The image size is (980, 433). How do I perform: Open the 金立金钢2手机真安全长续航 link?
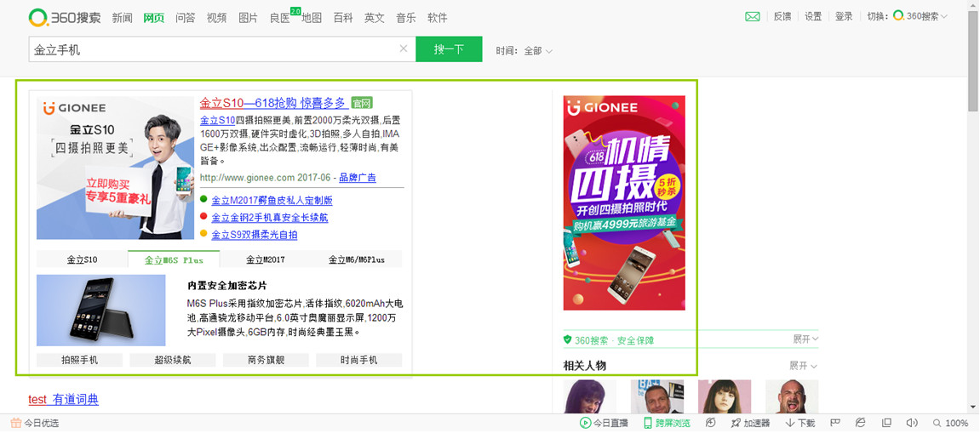(269, 218)
